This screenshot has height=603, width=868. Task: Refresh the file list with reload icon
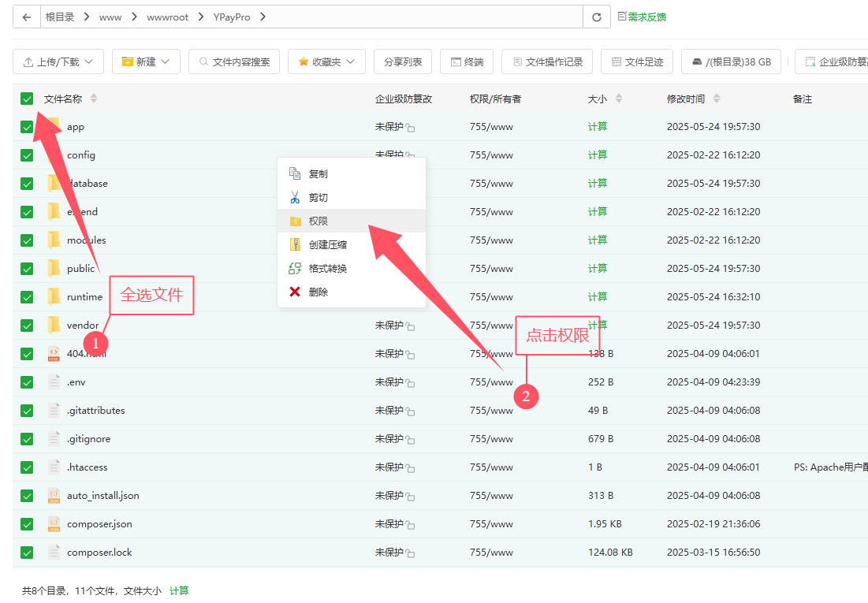click(597, 17)
